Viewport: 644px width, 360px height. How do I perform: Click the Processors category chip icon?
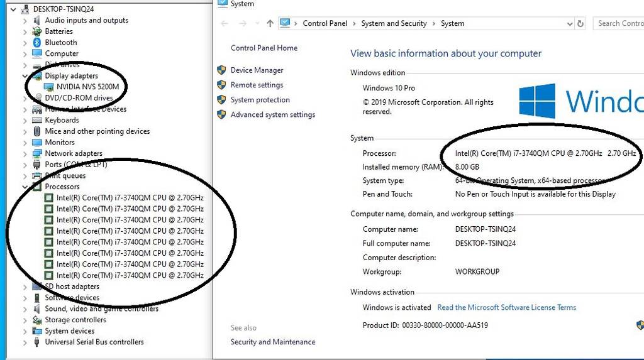pos(37,187)
